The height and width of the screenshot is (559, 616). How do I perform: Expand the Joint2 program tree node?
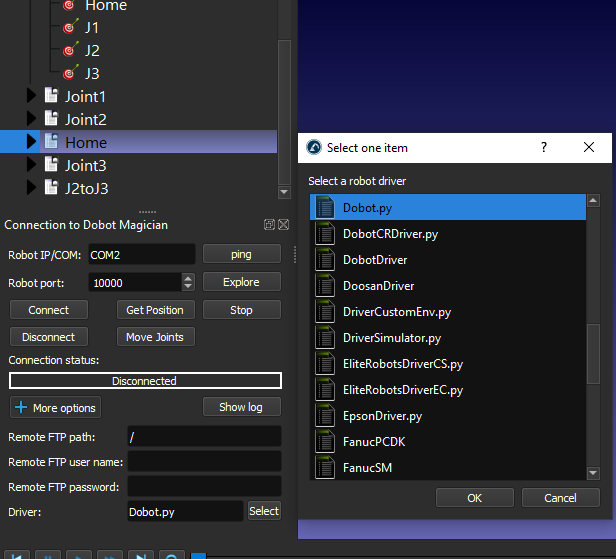click(x=31, y=119)
